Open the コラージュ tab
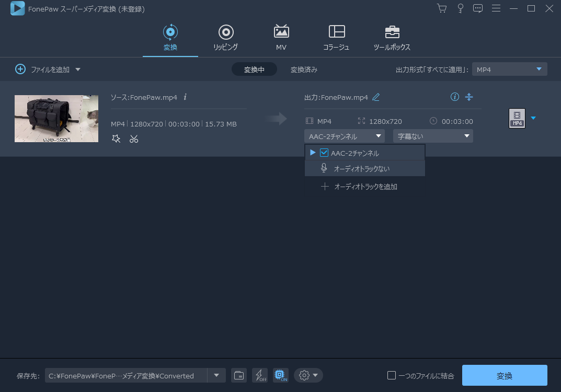 tap(336, 38)
